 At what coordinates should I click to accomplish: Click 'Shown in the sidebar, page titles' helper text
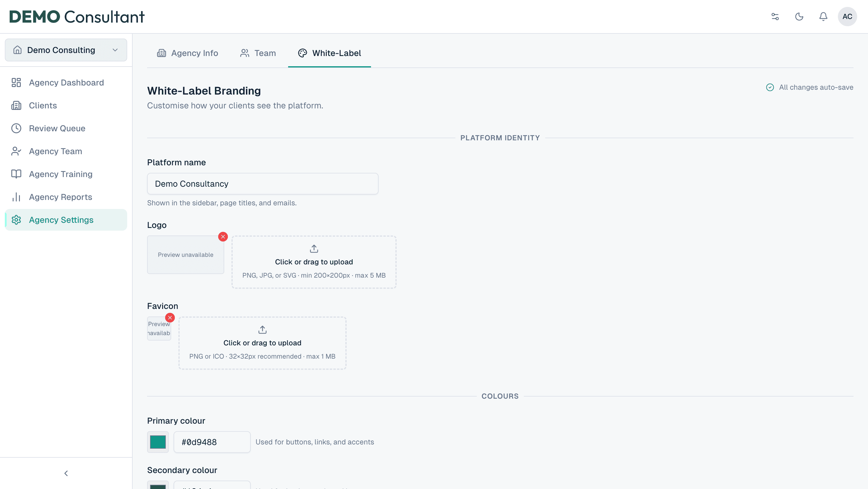(x=222, y=203)
